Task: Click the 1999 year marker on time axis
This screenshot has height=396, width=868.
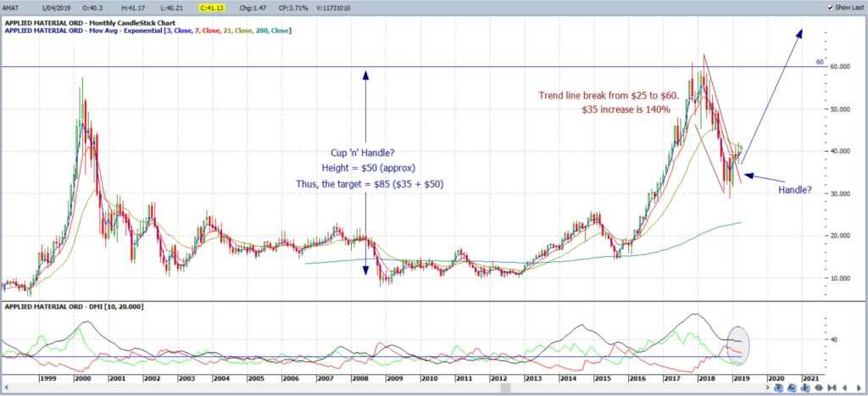Action: (x=47, y=378)
